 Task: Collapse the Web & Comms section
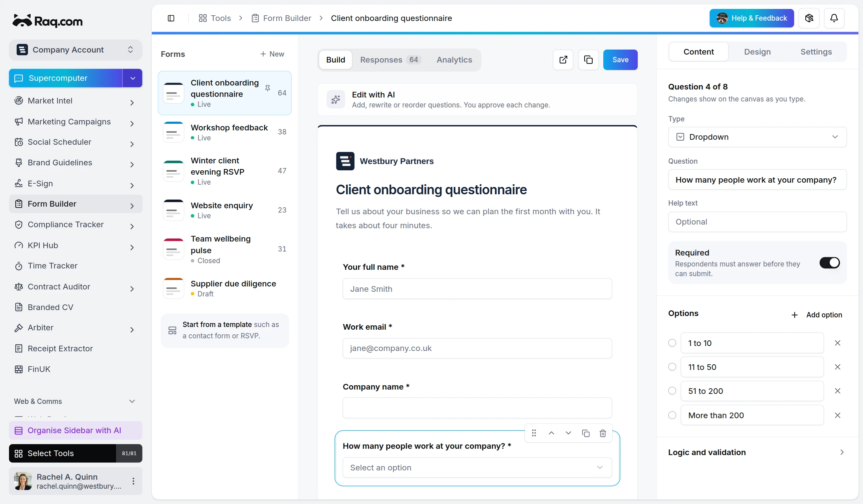pos(132,401)
